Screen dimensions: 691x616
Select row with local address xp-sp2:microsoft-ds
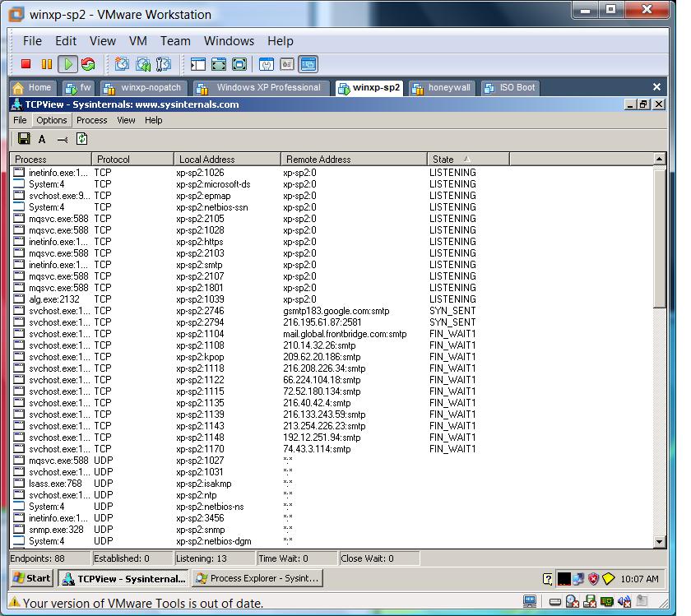click(332, 184)
